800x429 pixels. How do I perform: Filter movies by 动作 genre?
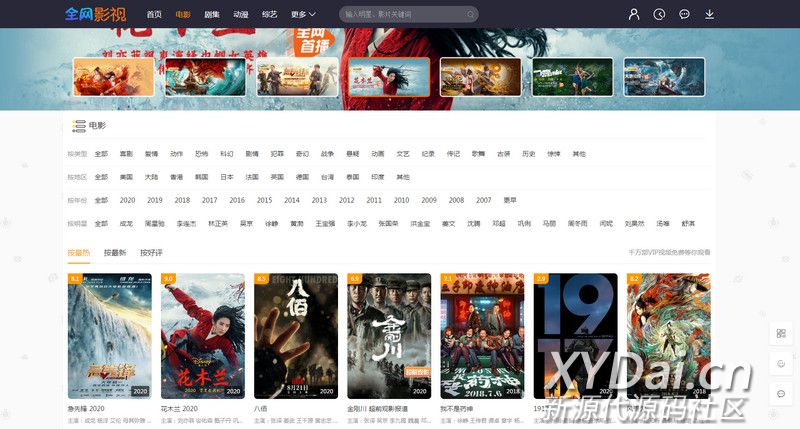[x=177, y=154]
